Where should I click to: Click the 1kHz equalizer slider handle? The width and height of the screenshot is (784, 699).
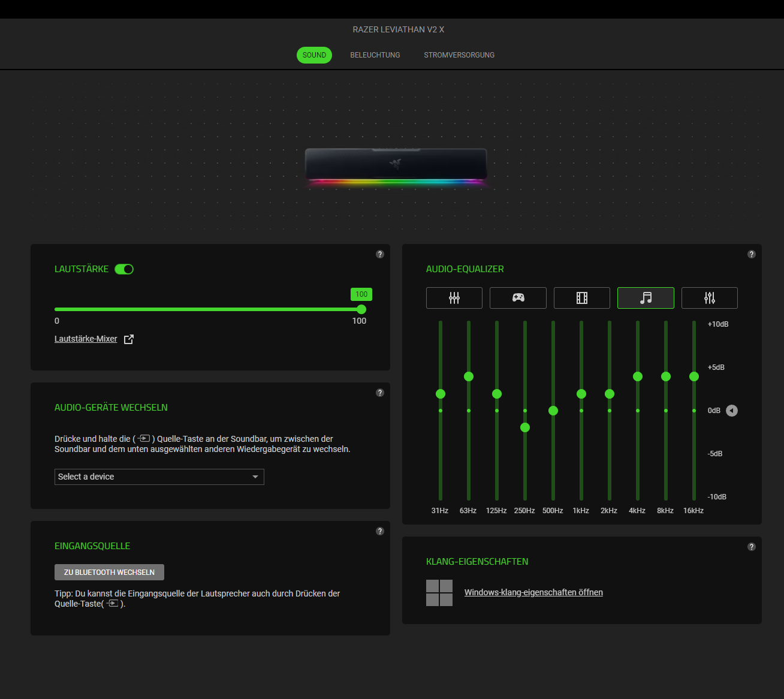point(581,394)
